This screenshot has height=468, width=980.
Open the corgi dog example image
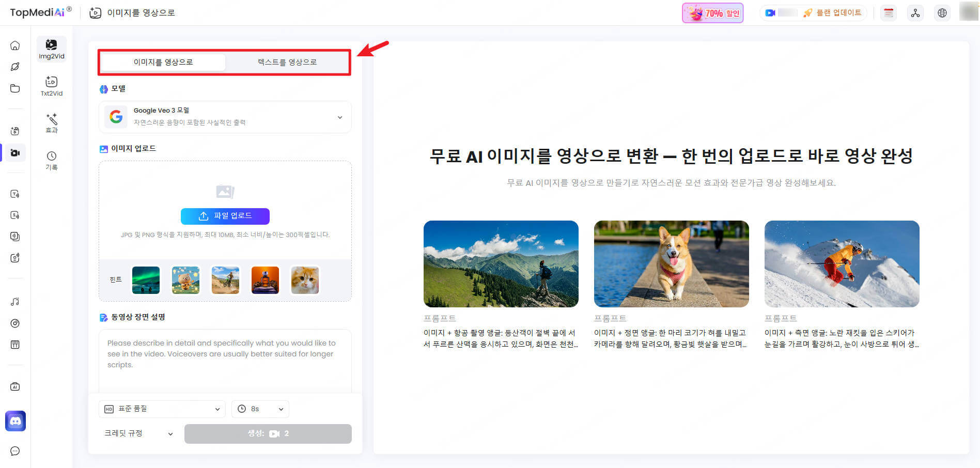click(672, 264)
